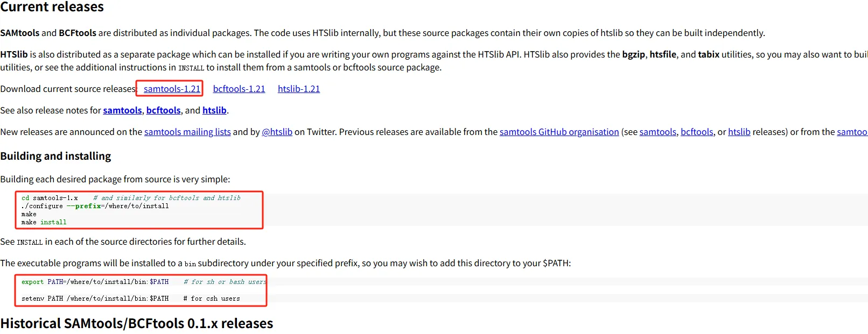Open samtools release notes link
This screenshot has width=868, height=334.
pos(122,110)
